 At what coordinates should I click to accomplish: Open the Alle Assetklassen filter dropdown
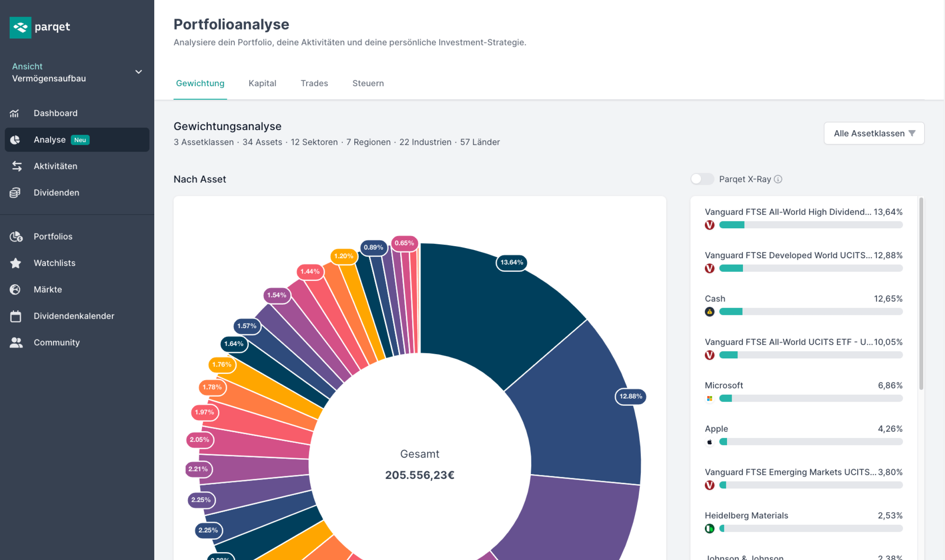(874, 133)
